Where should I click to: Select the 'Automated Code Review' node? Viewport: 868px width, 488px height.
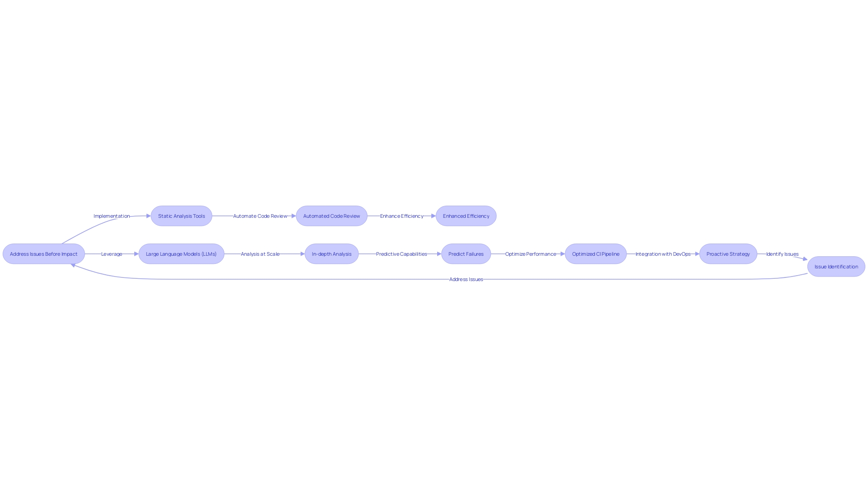331,216
